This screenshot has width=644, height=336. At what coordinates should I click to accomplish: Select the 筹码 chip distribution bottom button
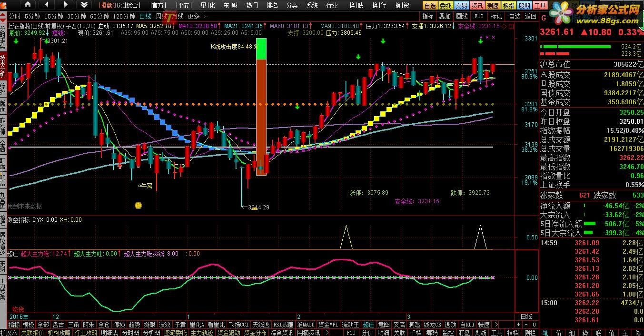[x=432, y=333]
